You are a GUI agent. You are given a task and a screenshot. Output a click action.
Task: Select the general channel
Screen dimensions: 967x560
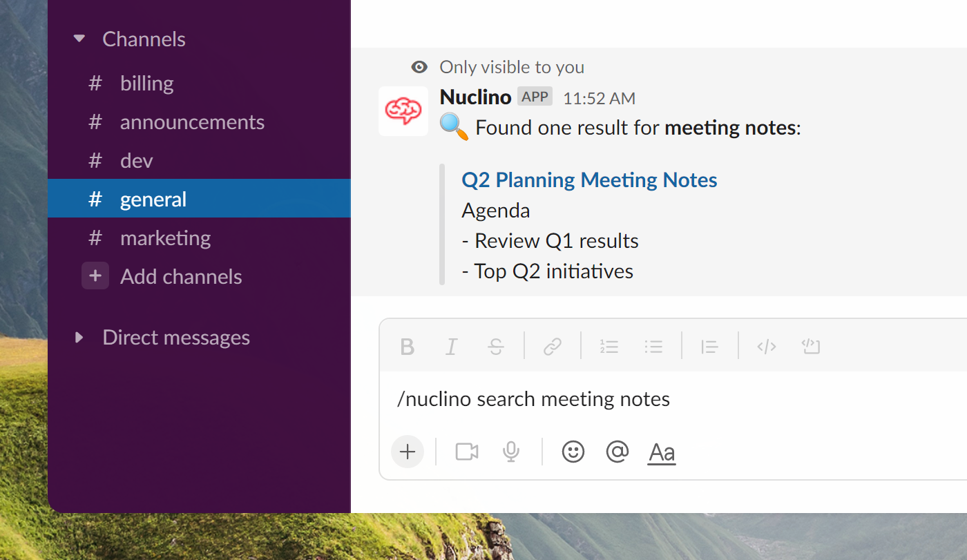point(199,199)
